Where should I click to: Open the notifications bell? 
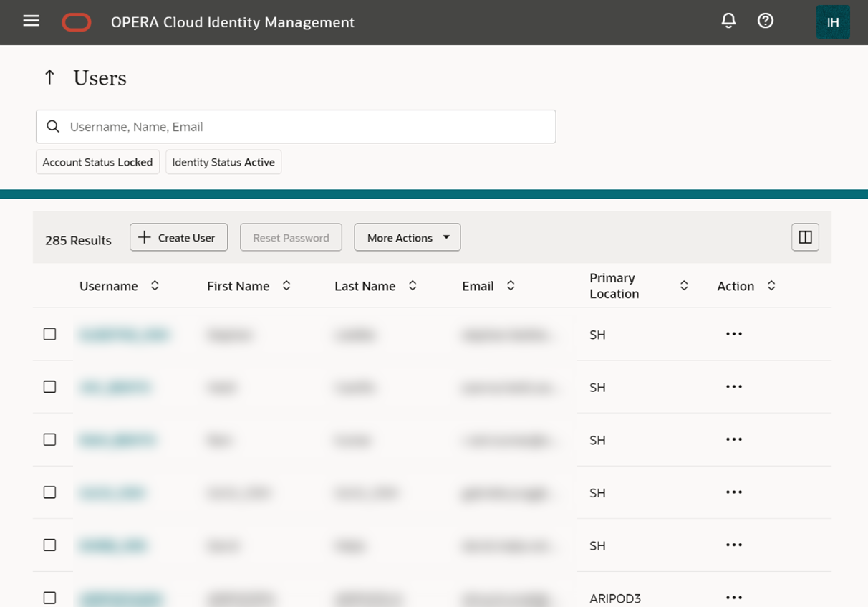pyautogui.click(x=728, y=21)
